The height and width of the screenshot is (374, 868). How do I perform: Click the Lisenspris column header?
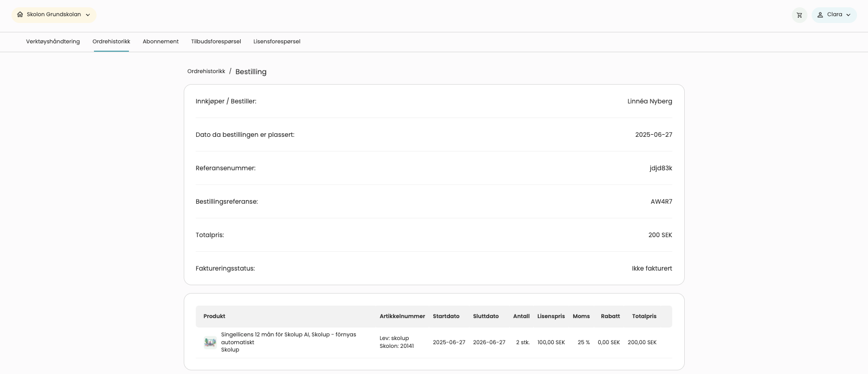[551, 317]
